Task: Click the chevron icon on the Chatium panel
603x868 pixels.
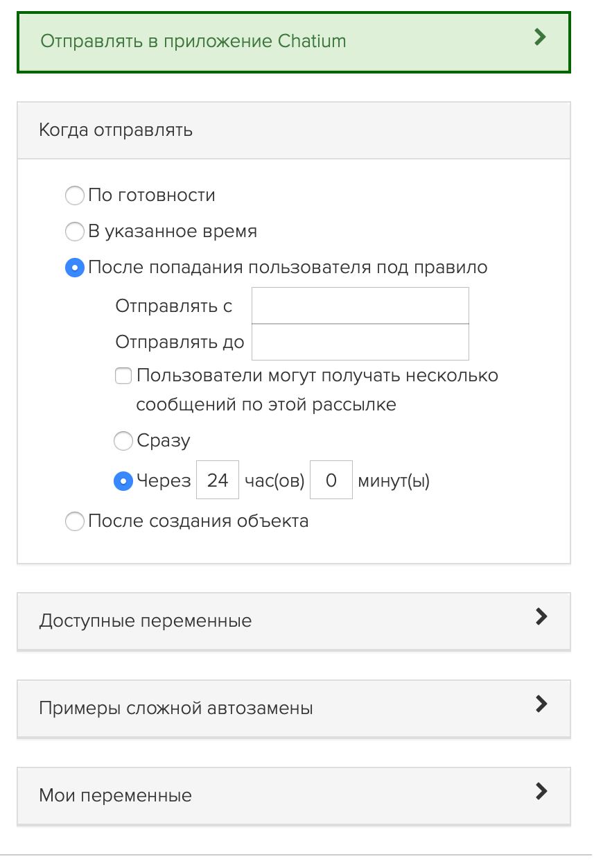Action: point(541,37)
